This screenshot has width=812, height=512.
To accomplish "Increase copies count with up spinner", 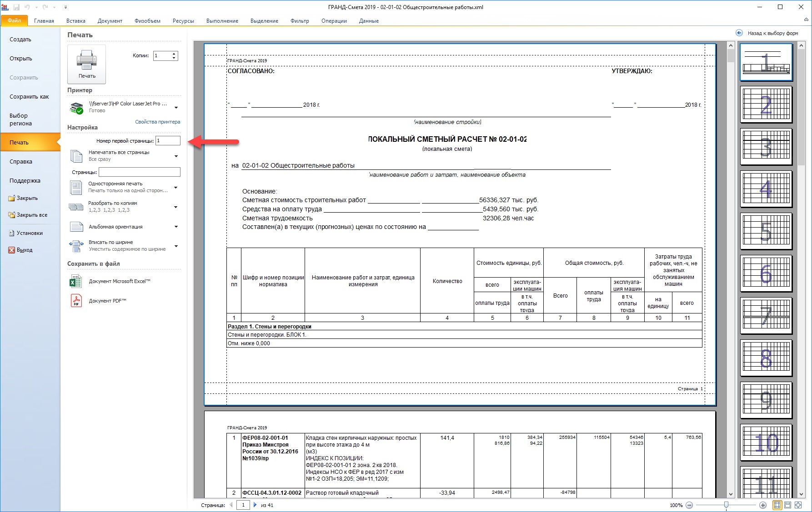I will pos(174,54).
